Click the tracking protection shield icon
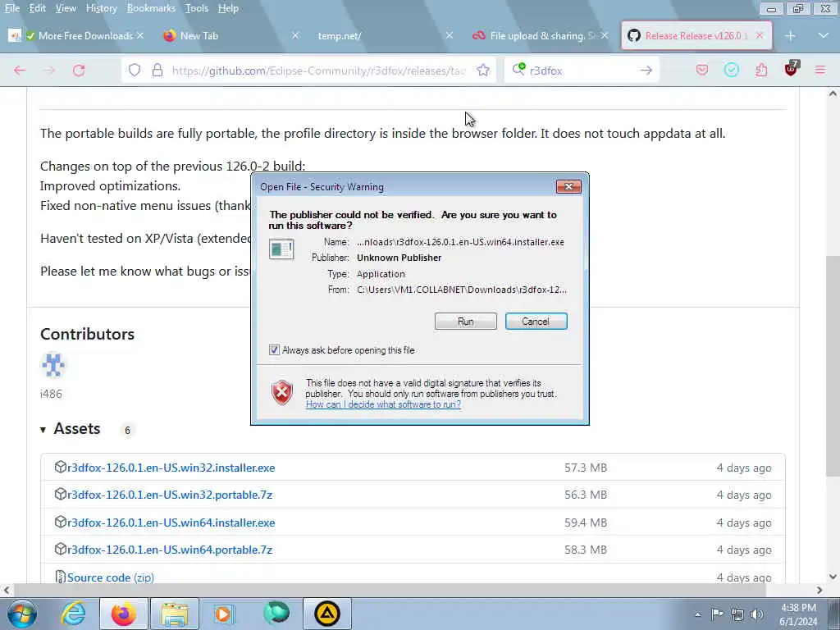This screenshot has width=840, height=630. click(135, 71)
